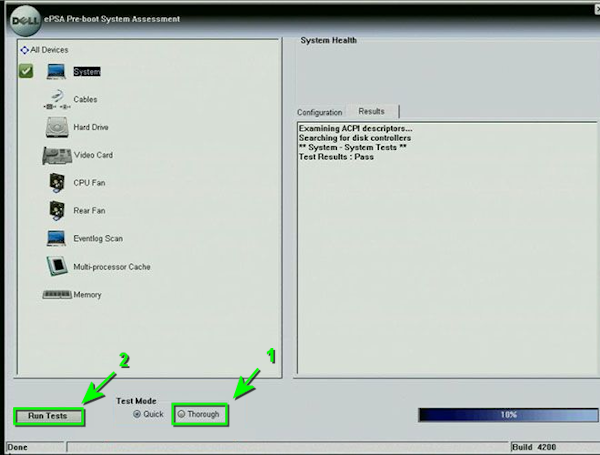Click the Multi-processor Cache chip icon

coord(57,266)
